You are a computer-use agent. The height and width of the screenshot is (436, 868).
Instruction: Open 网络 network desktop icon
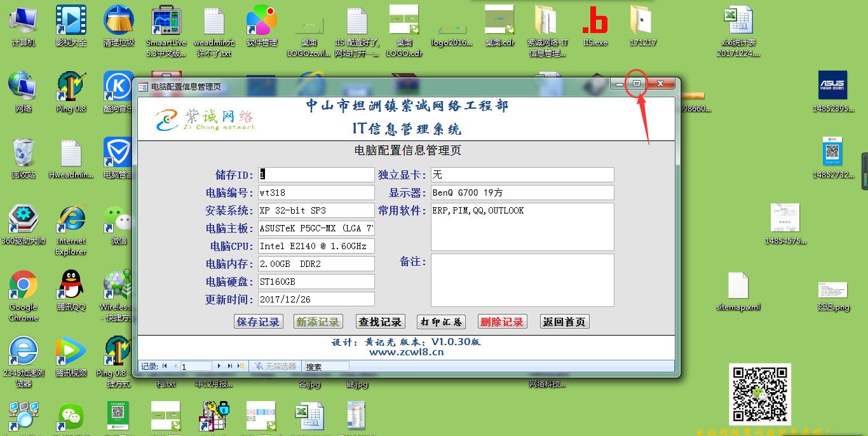point(24,92)
